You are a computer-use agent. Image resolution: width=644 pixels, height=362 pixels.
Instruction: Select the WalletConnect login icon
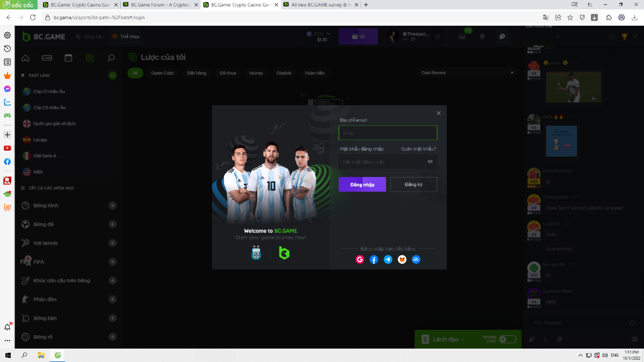point(416,260)
